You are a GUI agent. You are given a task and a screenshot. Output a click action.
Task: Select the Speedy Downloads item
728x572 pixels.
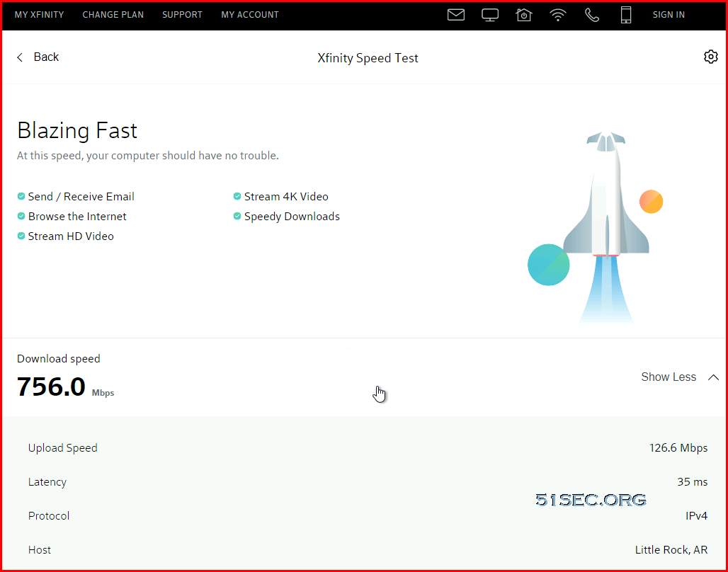tap(292, 217)
